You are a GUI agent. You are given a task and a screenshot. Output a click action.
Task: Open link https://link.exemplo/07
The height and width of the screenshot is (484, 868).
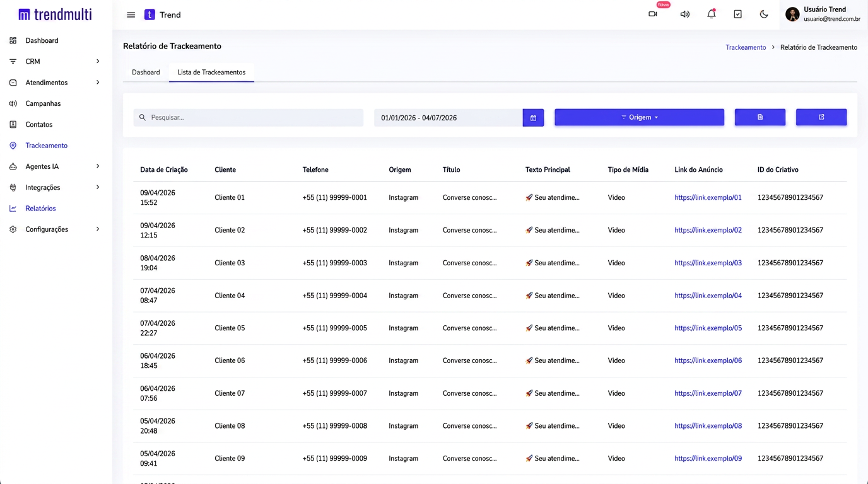tap(708, 393)
